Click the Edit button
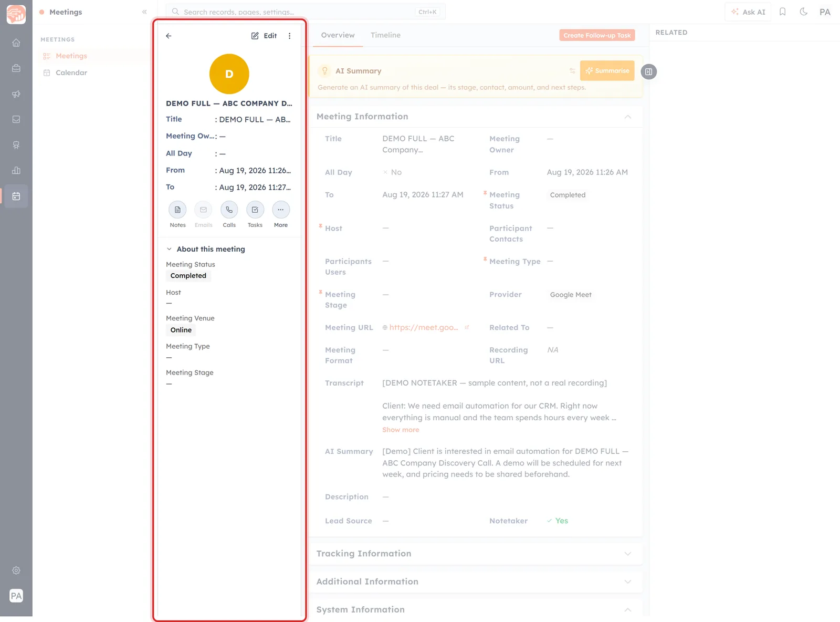This screenshot has width=840, height=622. tap(264, 36)
